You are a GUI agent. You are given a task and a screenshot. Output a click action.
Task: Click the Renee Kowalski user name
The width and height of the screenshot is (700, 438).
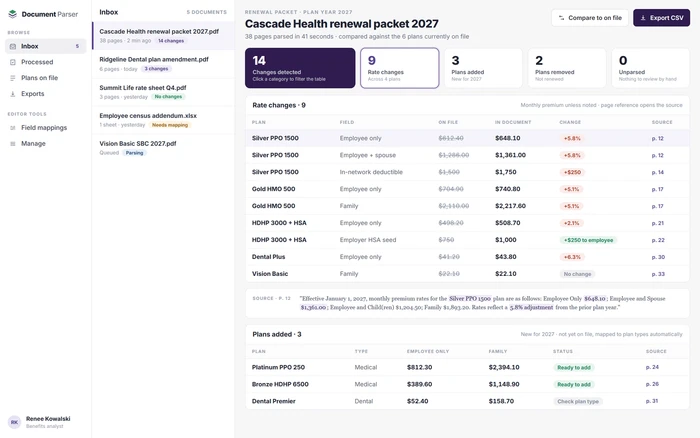pos(48,419)
